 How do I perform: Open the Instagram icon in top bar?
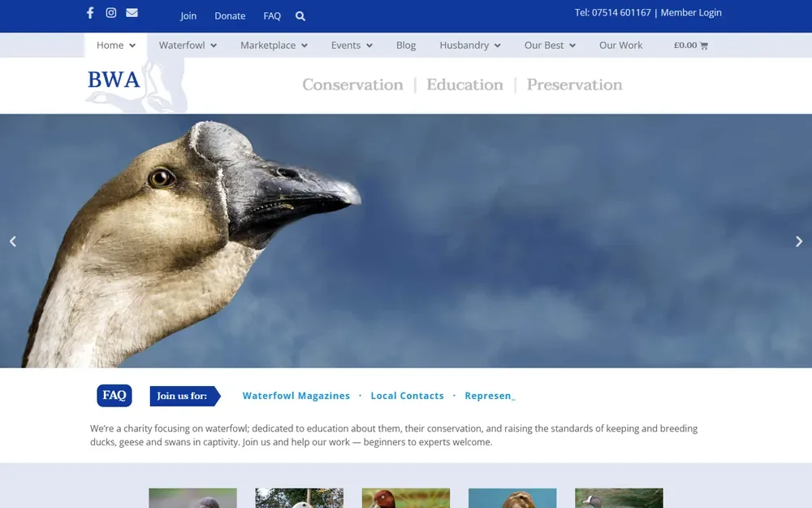click(x=110, y=12)
